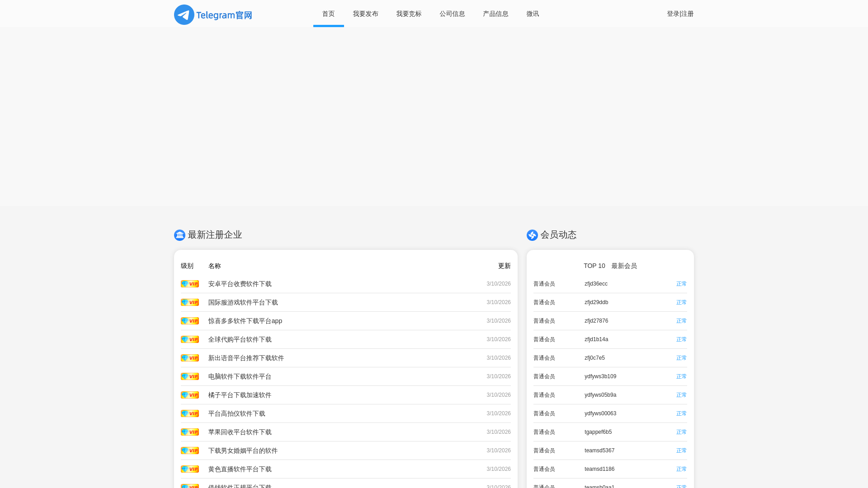Open 安卓平台收费软件下载 listing
The image size is (868, 488).
tap(240, 284)
